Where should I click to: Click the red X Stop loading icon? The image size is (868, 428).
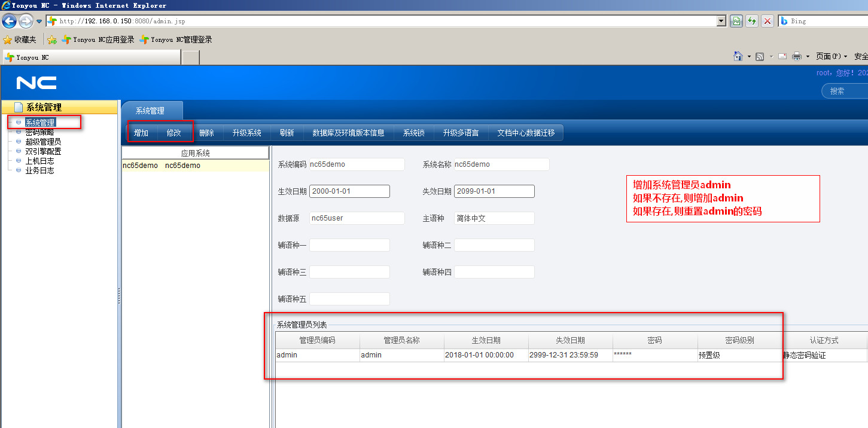coord(768,21)
